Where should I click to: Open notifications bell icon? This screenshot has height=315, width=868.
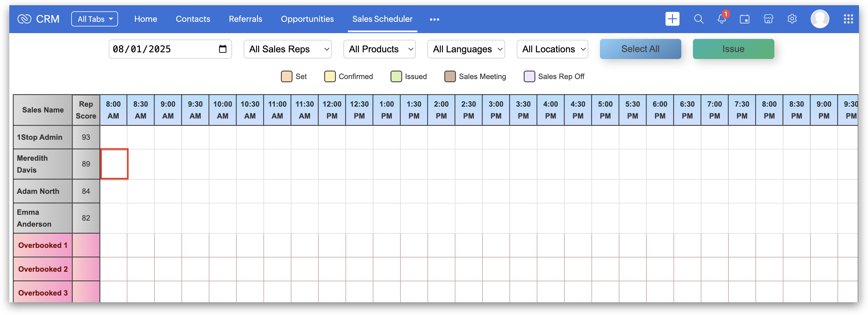pyautogui.click(x=721, y=19)
